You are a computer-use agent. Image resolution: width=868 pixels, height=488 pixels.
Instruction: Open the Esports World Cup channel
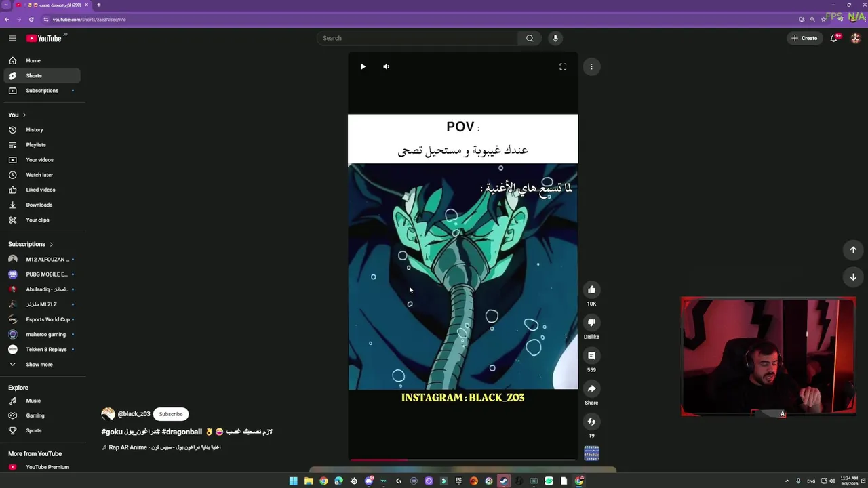[41, 319]
